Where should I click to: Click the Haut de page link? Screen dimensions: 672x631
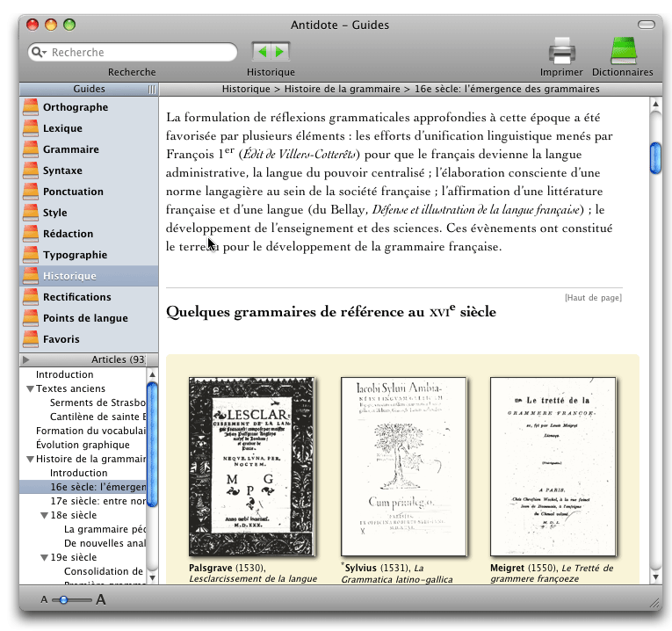(x=593, y=298)
